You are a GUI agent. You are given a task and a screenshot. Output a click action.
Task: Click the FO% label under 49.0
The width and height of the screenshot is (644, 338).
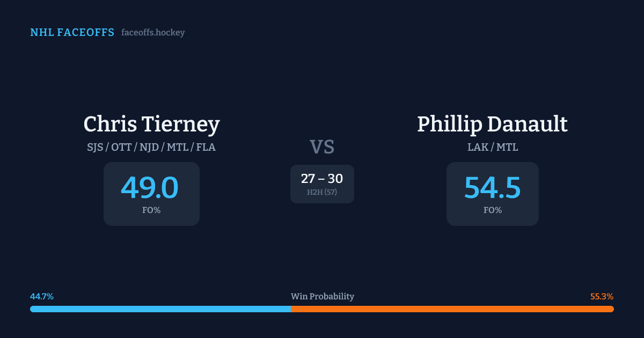pos(151,210)
